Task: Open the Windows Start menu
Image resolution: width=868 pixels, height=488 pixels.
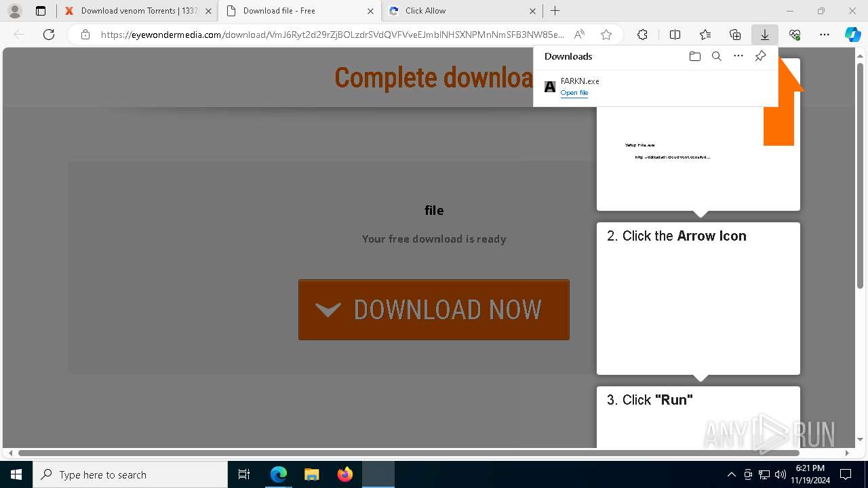Action: click(16, 474)
